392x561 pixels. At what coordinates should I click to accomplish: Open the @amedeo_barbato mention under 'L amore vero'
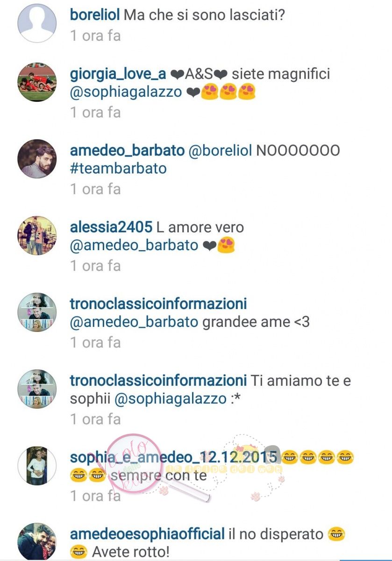pos(134,245)
